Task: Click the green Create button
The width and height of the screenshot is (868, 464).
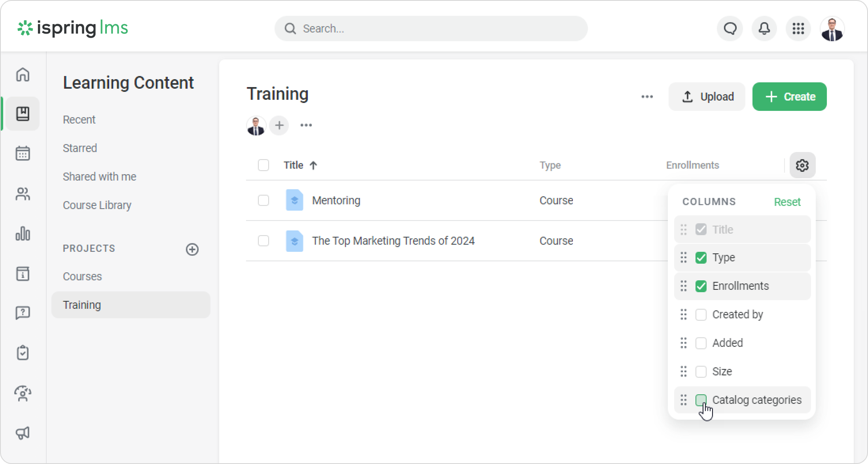Action: click(x=789, y=97)
